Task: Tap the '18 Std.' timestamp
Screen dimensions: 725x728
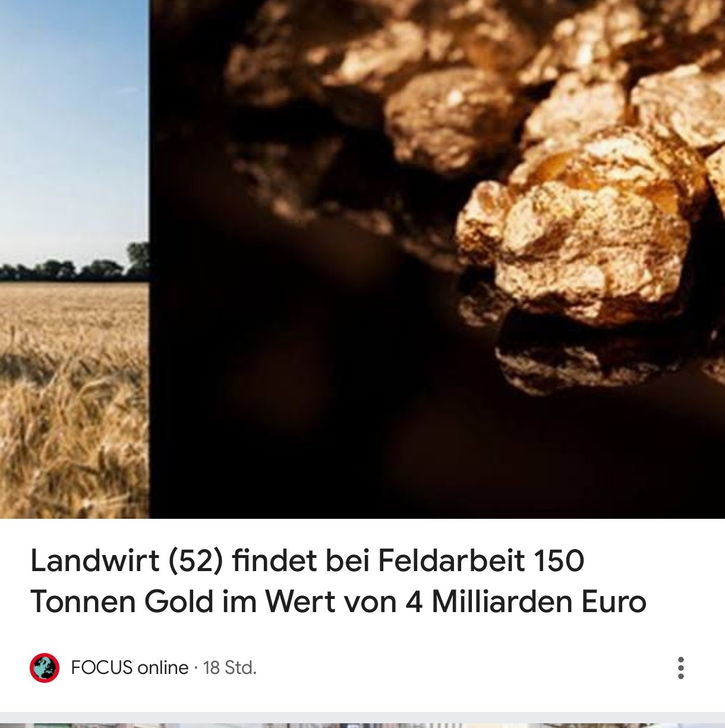Action: click(230, 668)
